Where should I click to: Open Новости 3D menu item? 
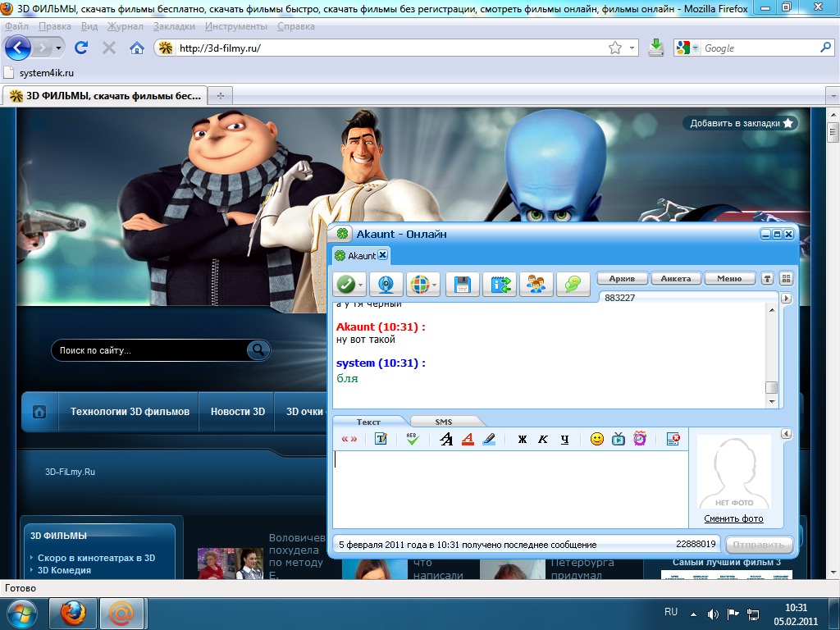coord(237,412)
